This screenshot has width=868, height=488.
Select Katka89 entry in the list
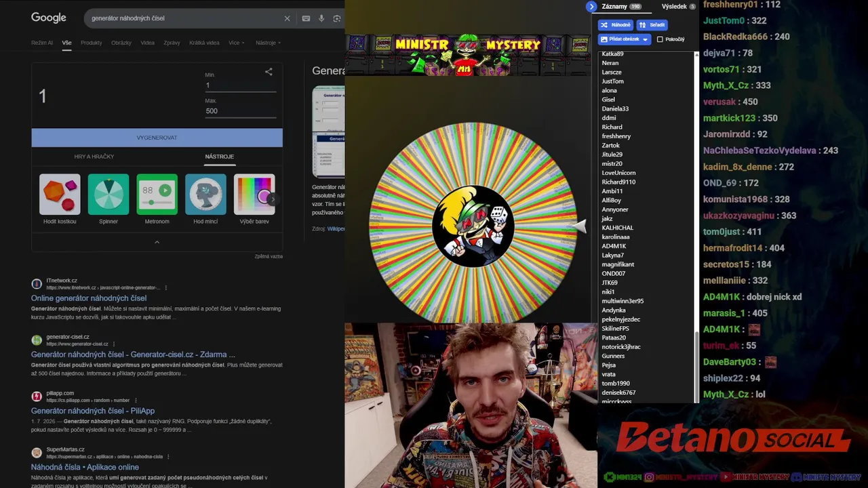point(613,54)
